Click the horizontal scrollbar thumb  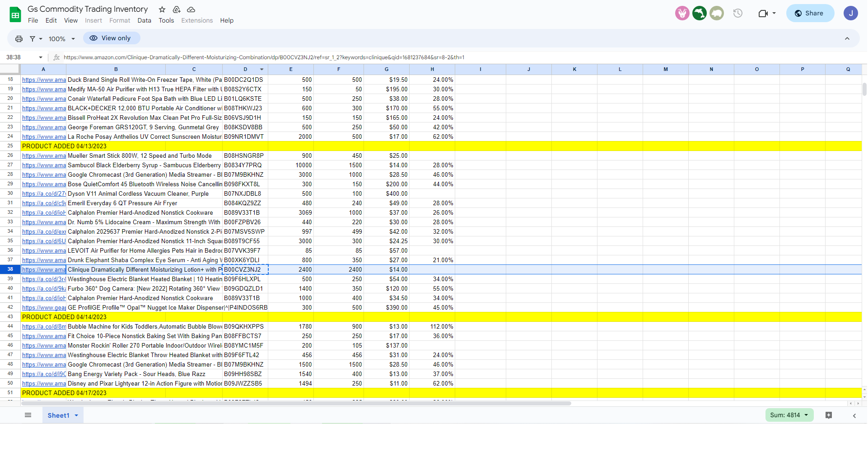point(296,403)
